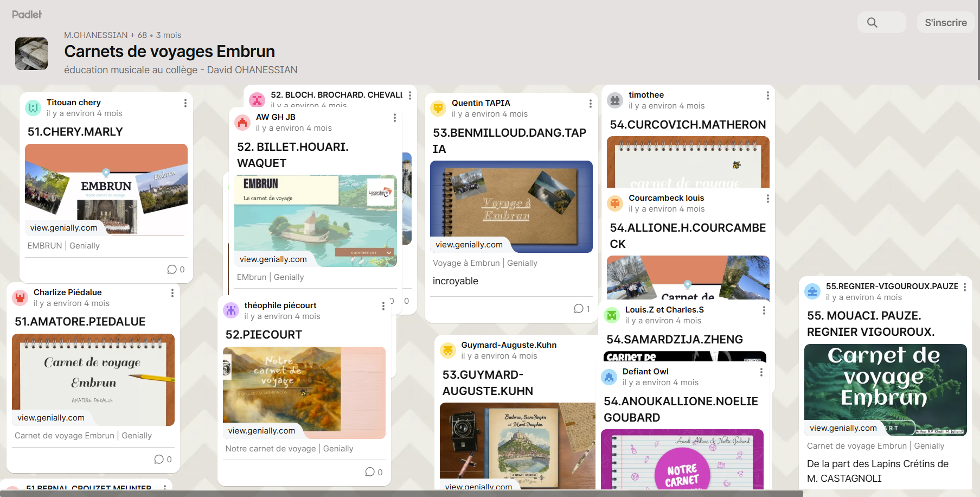This screenshot has height=497, width=980.
Task: Click comment icon on 51.AMATORE.PIEDALUE post
Action: point(159,460)
